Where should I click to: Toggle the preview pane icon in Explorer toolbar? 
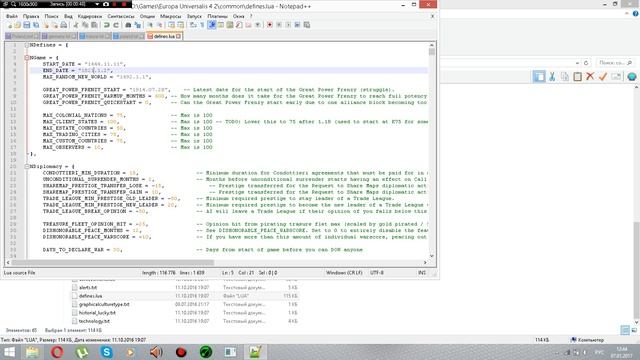click(x=539, y=76)
